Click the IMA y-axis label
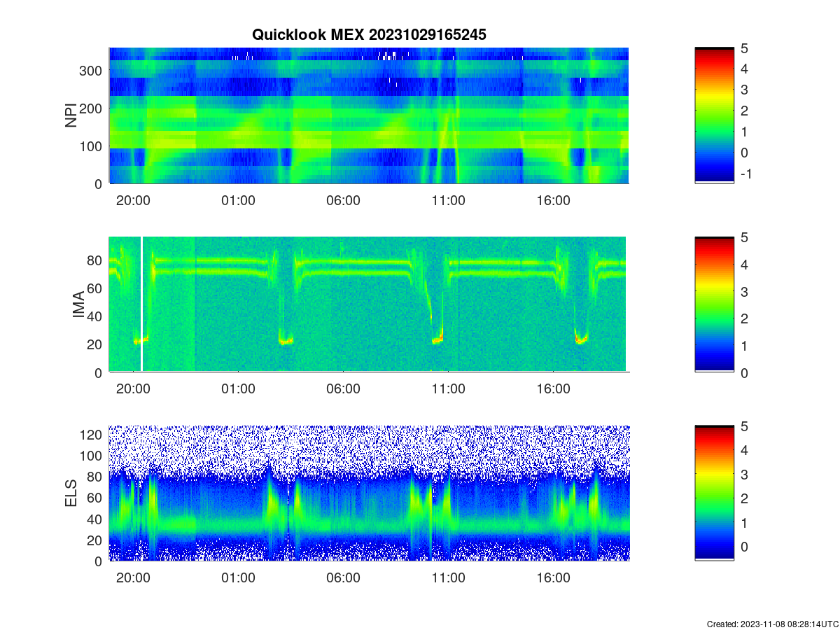This screenshot has height=630, width=840. click(x=78, y=304)
